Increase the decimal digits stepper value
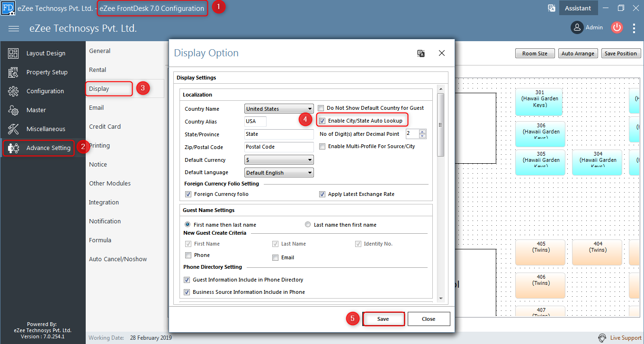The width and height of the screenshot is (644, 344). click(x=423, y=132)
